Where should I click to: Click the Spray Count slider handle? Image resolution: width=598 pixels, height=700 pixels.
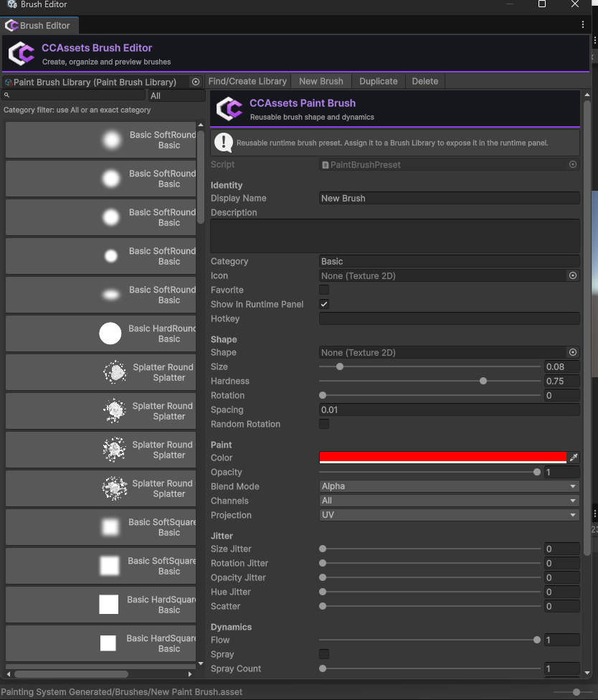323,668
